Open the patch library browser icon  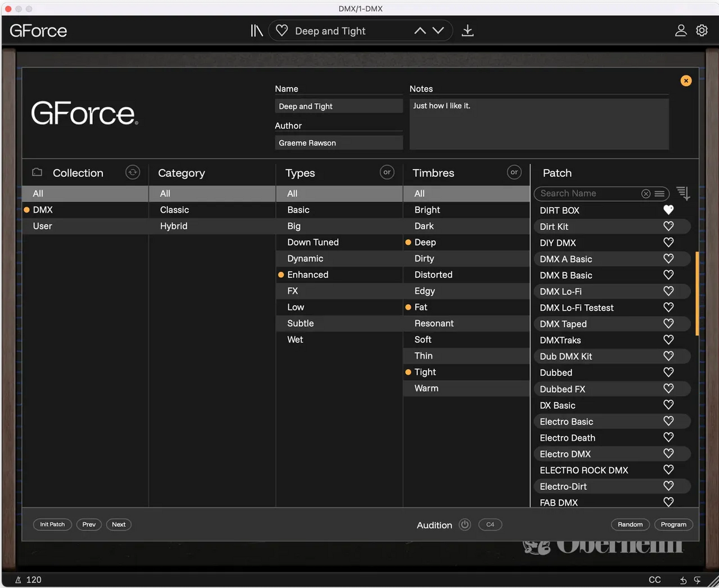[256, 31]
